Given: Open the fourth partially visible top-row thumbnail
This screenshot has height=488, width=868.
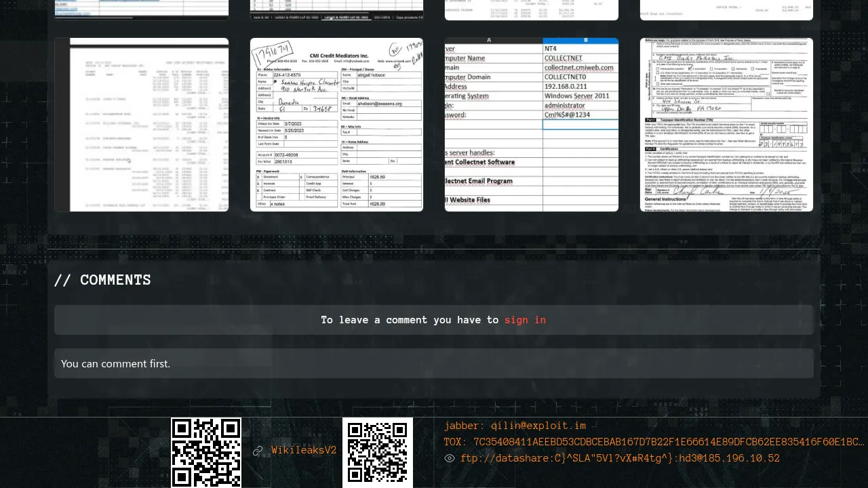Looking at the screenshot, I should point(726,9).
